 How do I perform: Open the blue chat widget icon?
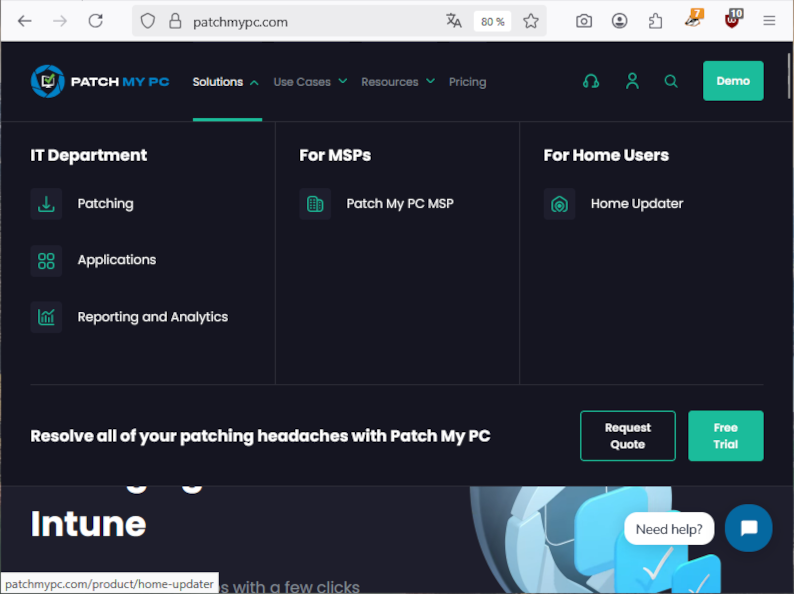tap(748, 528)
